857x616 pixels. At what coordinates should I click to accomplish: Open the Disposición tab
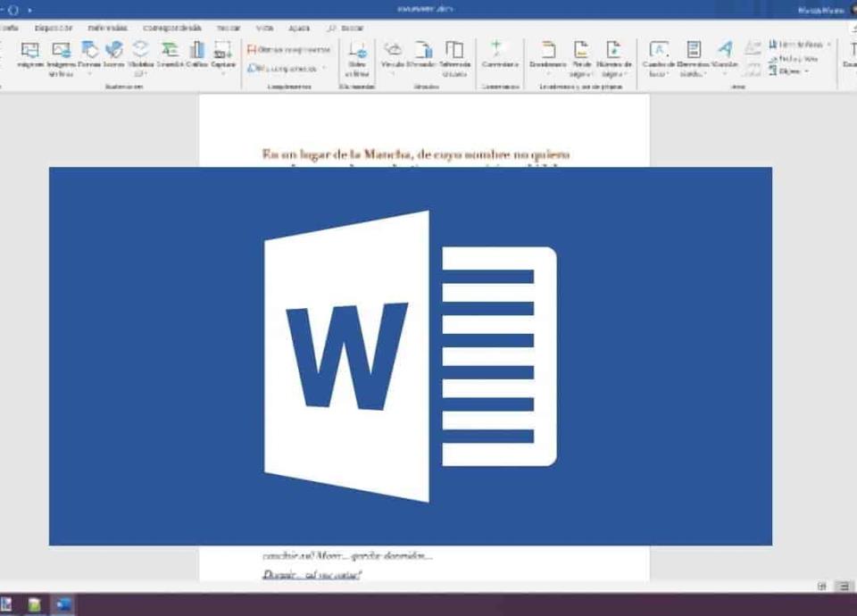click(53, 28)
